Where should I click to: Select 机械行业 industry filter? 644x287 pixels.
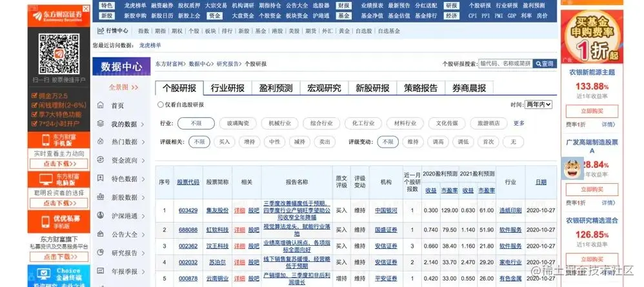tap(279, 123)
